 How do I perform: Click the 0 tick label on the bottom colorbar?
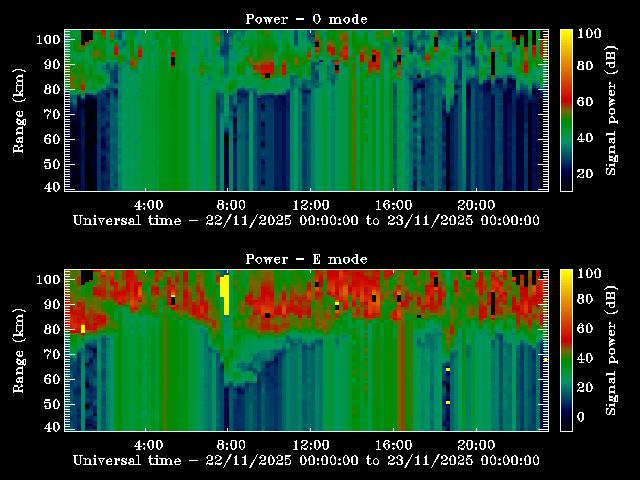[584, 418]
